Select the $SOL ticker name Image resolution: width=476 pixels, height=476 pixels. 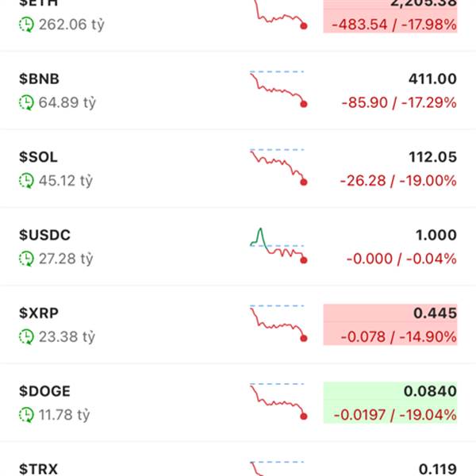coord(38,157)
